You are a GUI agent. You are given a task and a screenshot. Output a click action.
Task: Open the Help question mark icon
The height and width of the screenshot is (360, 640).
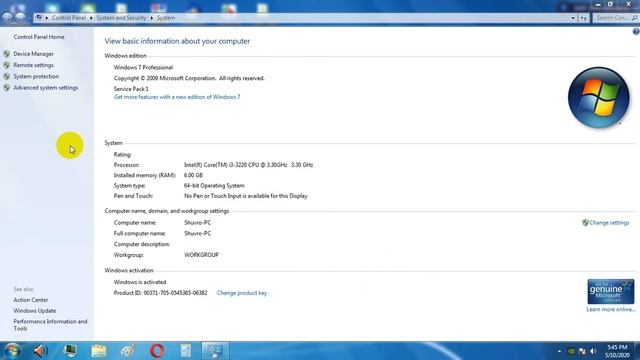[636, 32]
